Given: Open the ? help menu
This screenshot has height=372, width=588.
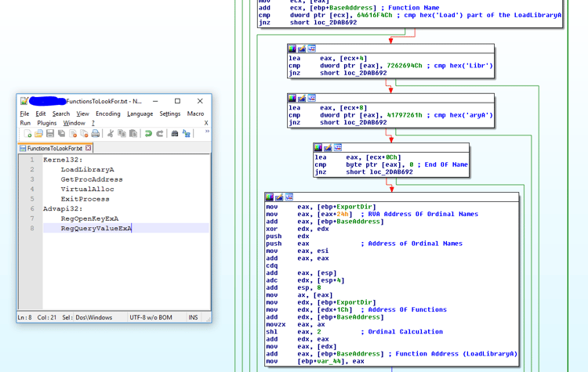Looking at the screenshot, I should (93, 123).
